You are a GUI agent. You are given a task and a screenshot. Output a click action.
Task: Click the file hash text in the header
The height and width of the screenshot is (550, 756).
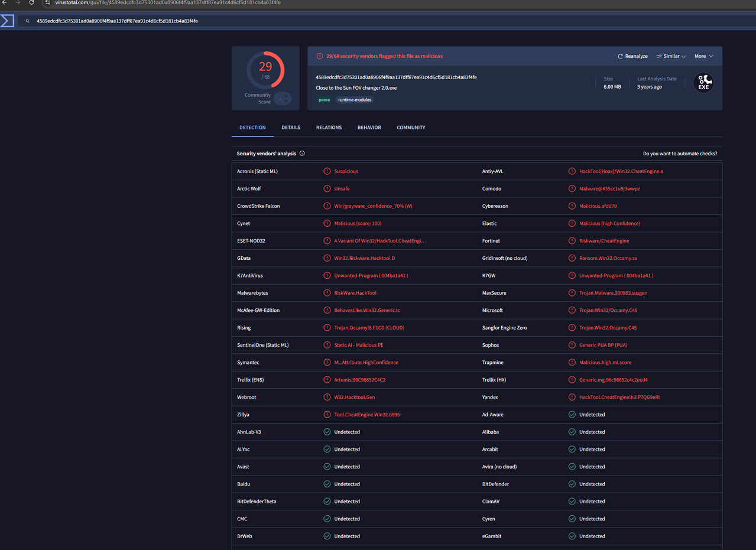(x=396, y=77)
